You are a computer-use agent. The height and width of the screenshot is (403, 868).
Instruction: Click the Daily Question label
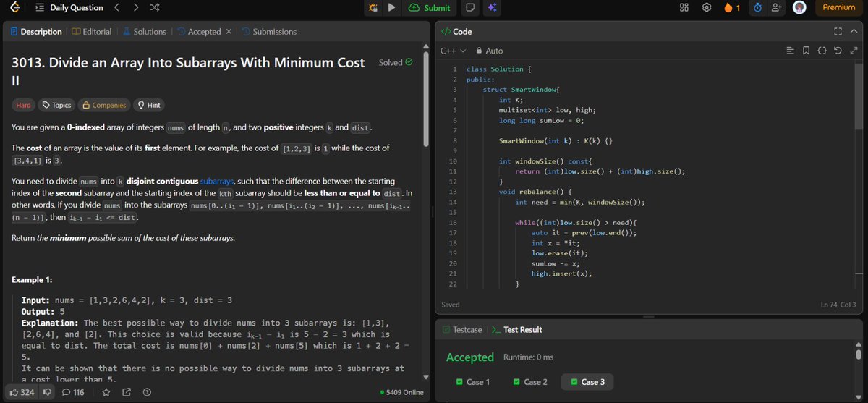(x=77, y=8)
